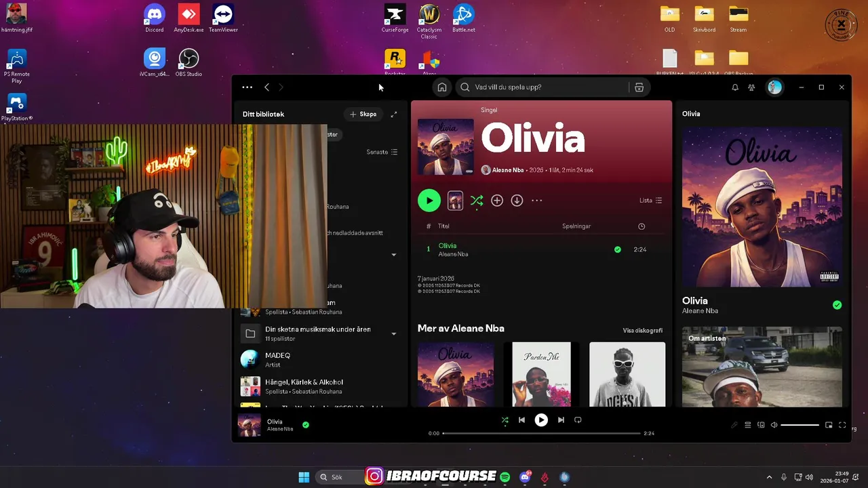This screenshot has height=488, width=868.
Task: Click 'Visa diskografi' link
Action: [643, 331]
